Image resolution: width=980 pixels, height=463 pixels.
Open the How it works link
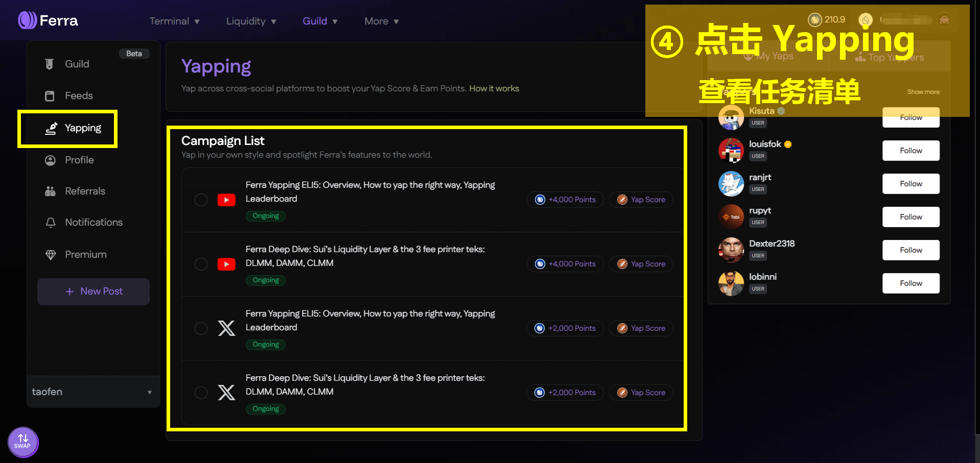tap(494, 88)
